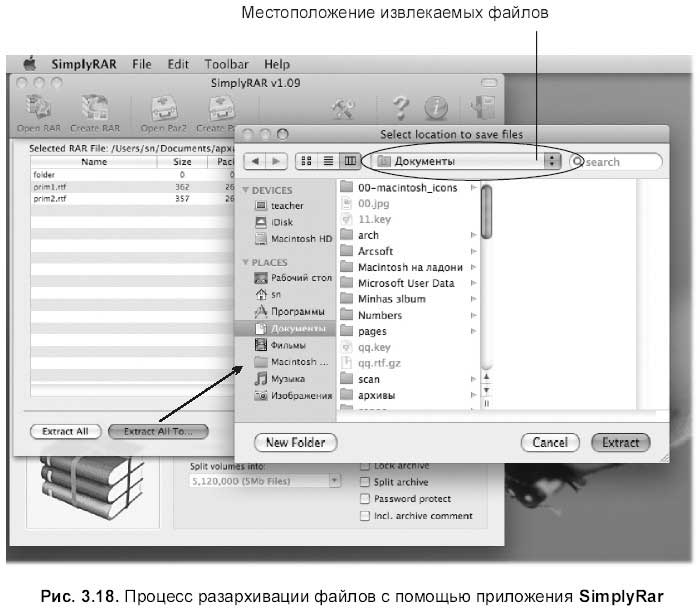This screenshot has width=700, height=608.
Task: Enable the Password protect checkbox
Action: click(x=365, y=499)
